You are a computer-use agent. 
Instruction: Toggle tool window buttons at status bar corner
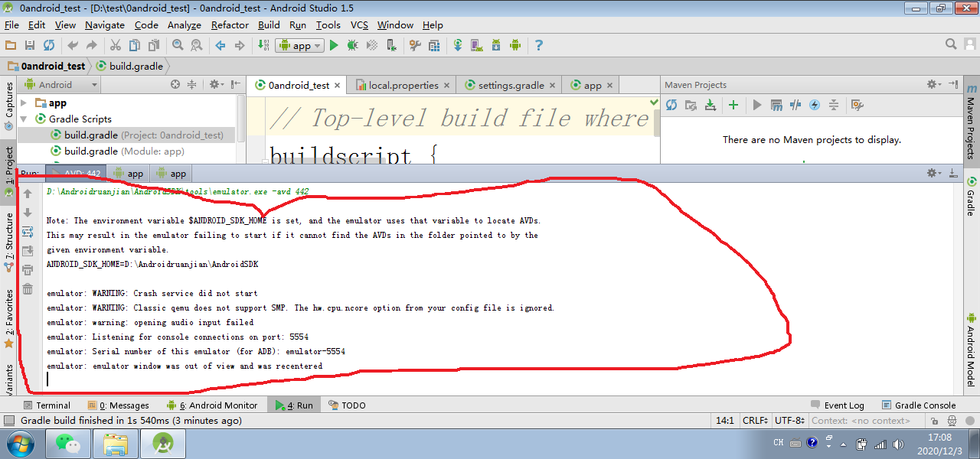pyautogui.click(x=9, y=421)
